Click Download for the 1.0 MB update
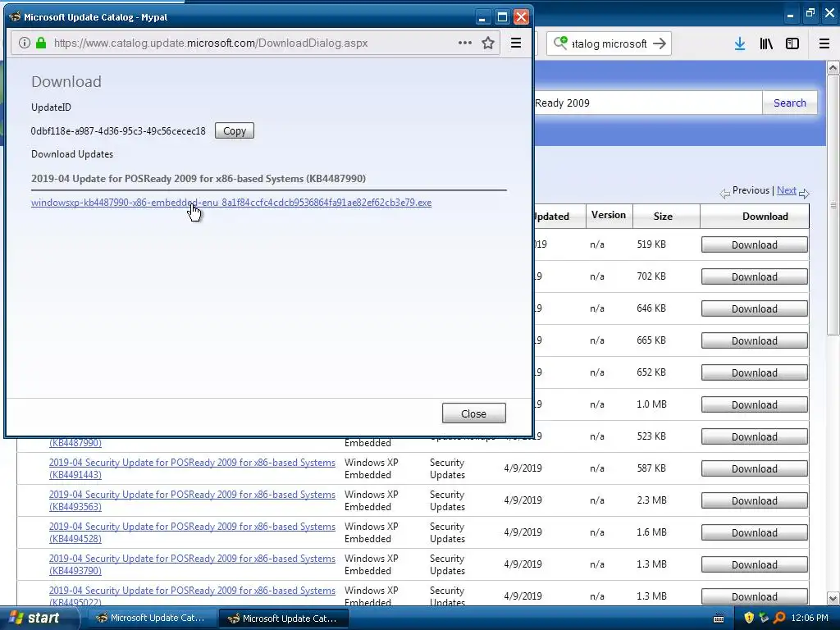The width and height of the screenshot is (840, 630). [x=755, y=405]
